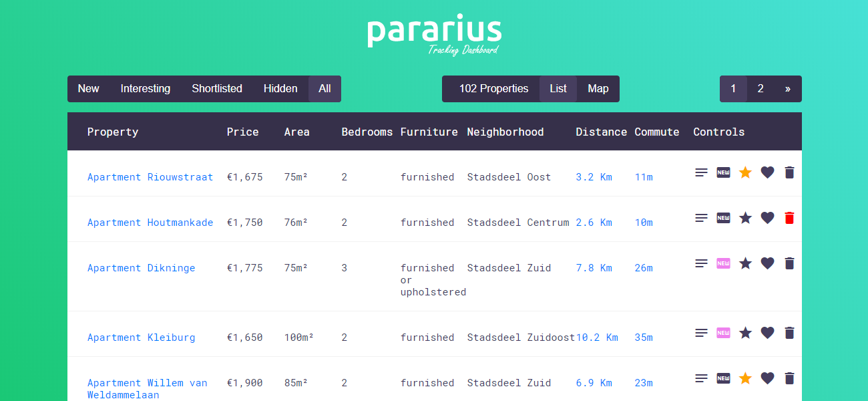Select the All filter tab

324,89
